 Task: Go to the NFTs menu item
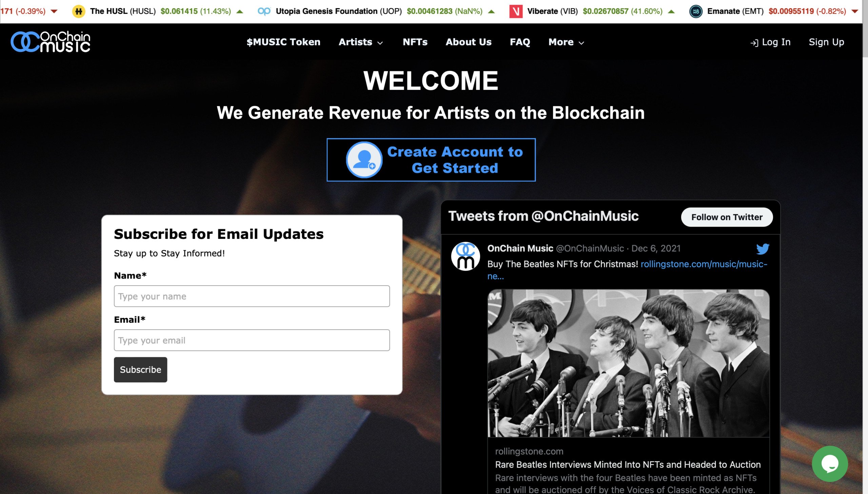coord(415,42)
